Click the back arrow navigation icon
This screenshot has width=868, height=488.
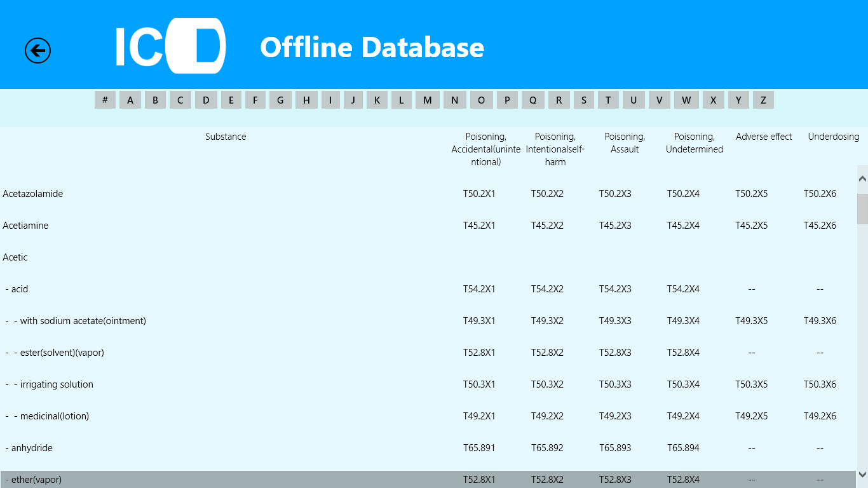[37, 50]
